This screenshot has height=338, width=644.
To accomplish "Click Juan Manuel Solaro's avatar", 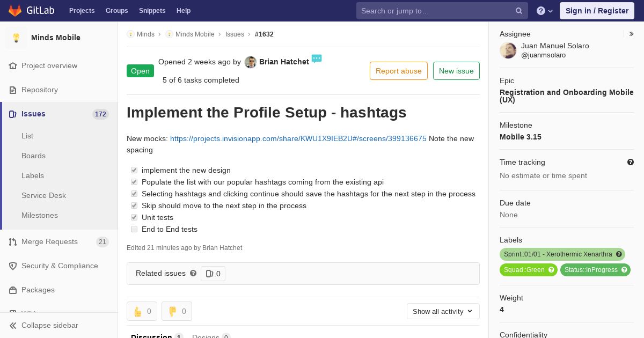I will [x=508, y=50].
